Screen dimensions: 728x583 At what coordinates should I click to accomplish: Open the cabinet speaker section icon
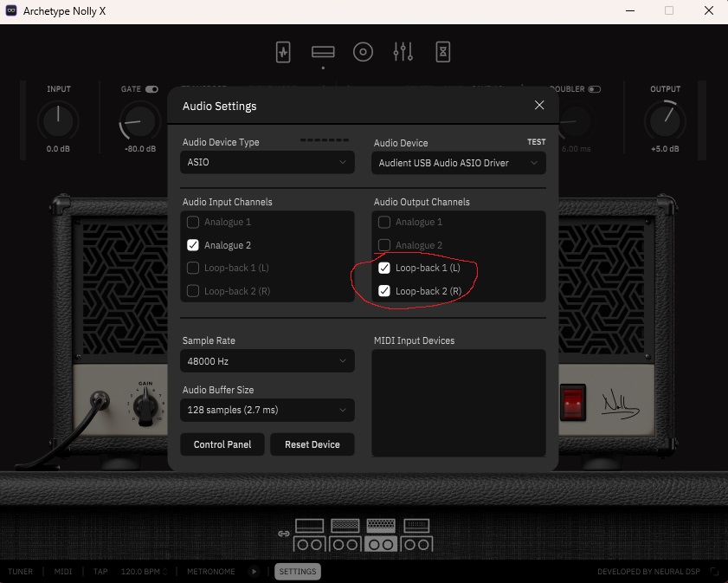tap(363, 52)
